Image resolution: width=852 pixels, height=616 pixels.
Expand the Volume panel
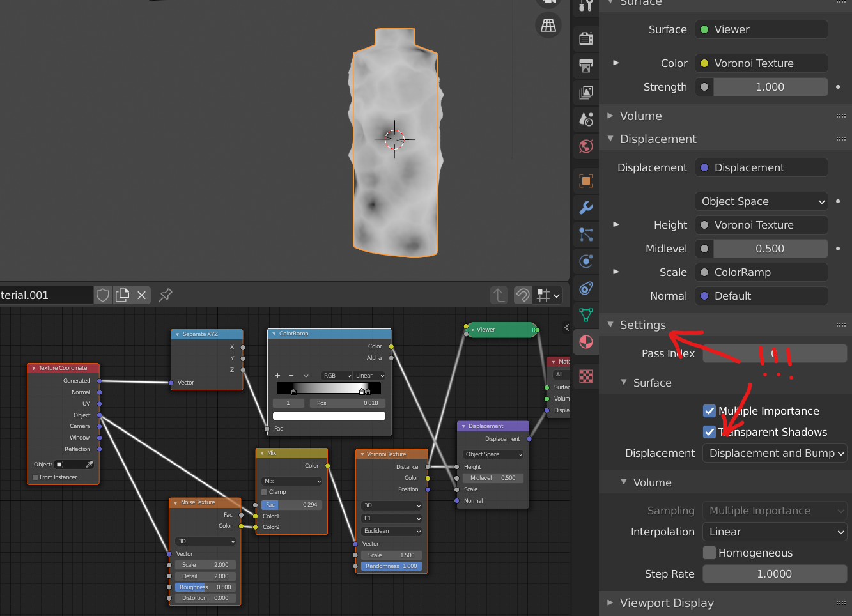point(610,116)
